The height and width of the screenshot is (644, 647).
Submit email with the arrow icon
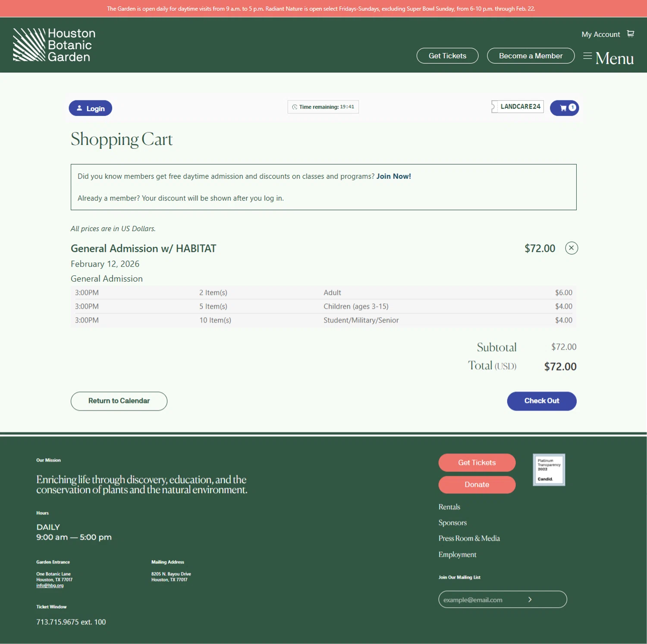click(x=530, y=600)
